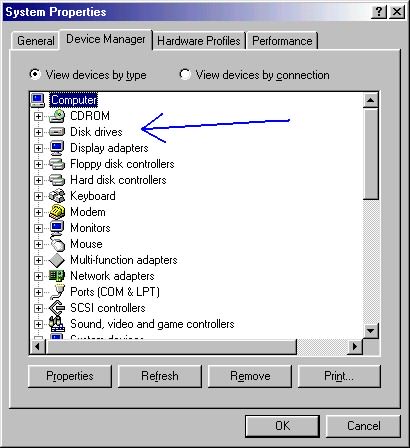The height and width of the screenshot is (448, 410).
Task: Click the SCSI controllers icon
Action: [57, 308]
